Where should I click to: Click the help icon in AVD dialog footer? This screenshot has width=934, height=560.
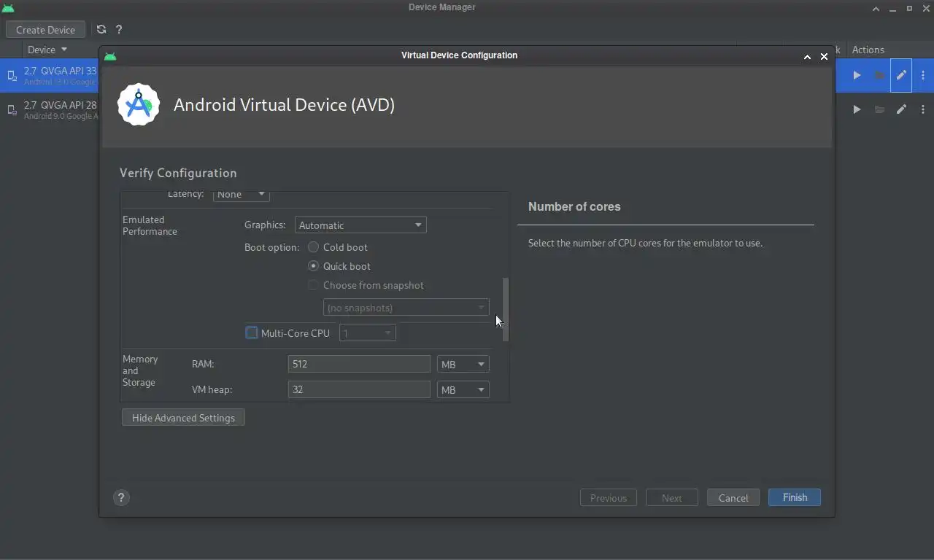pos(121,497)
